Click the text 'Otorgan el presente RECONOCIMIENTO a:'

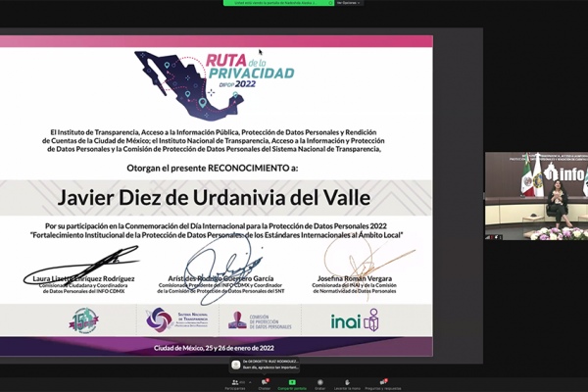213,168
